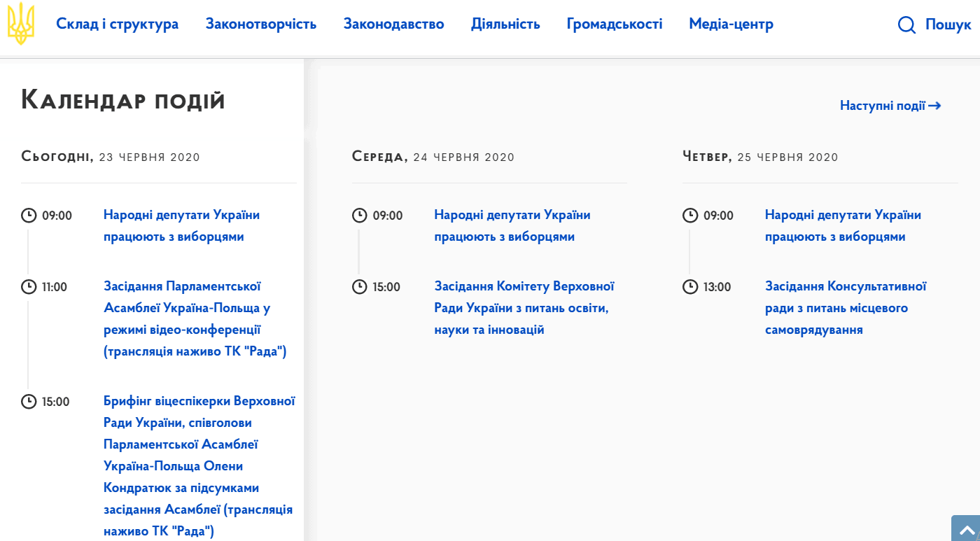Click the scroll-to-top arrow button
The image size is (980, 541).
point(966,529)
